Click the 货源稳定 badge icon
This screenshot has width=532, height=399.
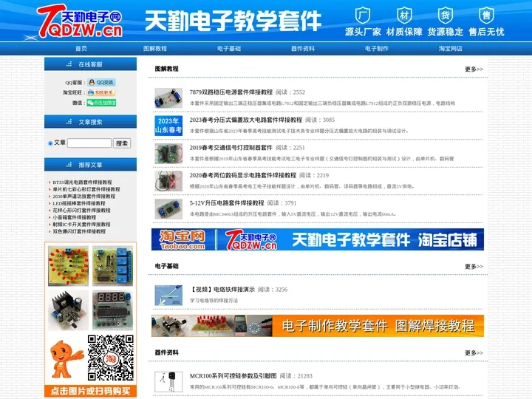[x=446, y=15]
